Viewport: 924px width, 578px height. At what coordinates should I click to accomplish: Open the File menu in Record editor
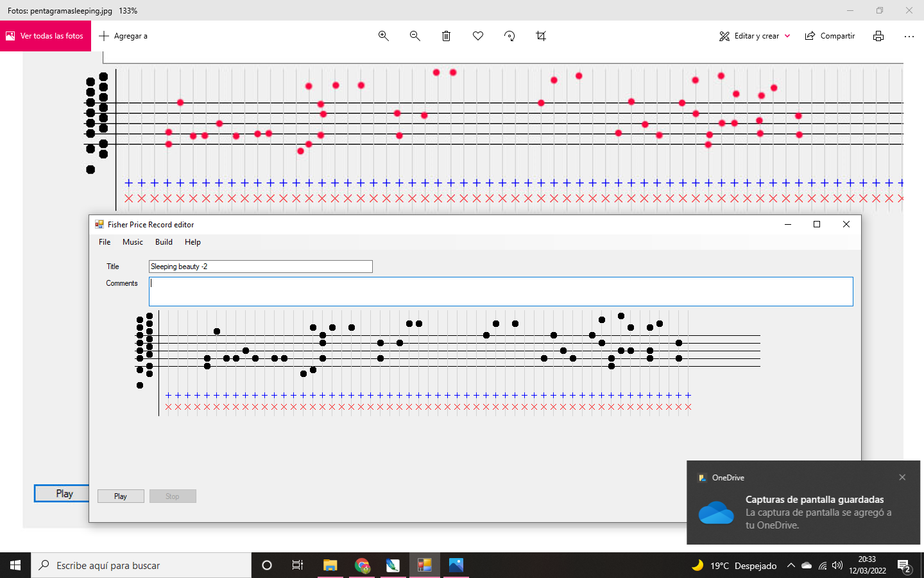coord(105,242)
